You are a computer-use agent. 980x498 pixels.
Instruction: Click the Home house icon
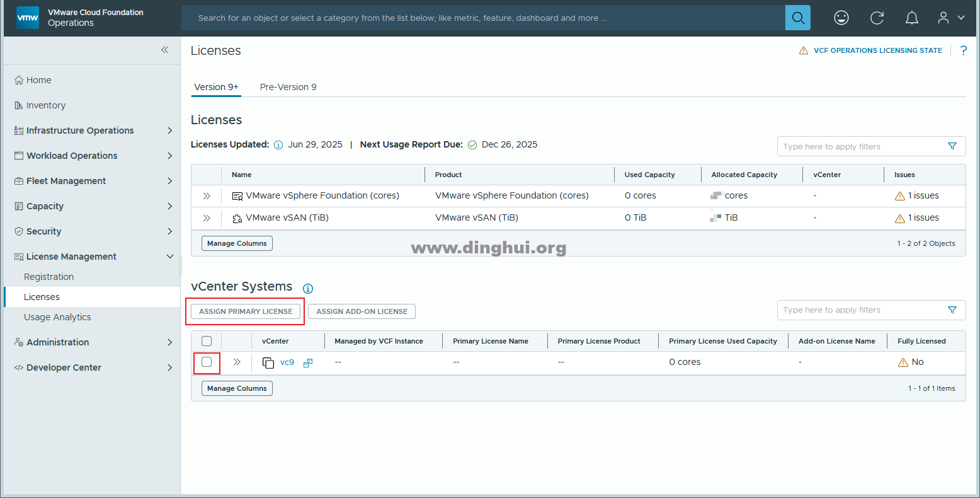(x=19, y=80)
